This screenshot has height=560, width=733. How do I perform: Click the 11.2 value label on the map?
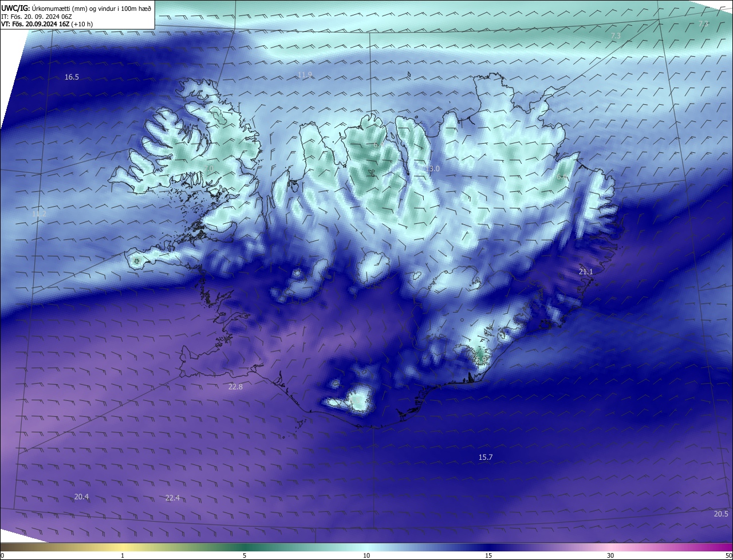39,214
